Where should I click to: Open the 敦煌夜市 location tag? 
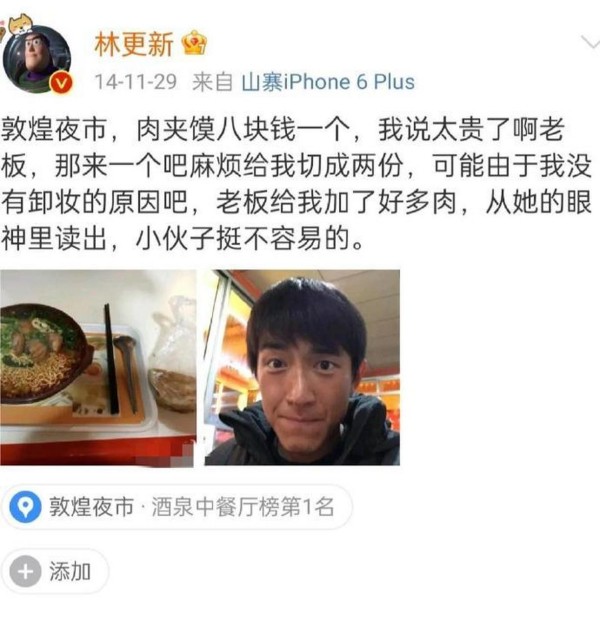pyautogui.click(x=91, y=507)
